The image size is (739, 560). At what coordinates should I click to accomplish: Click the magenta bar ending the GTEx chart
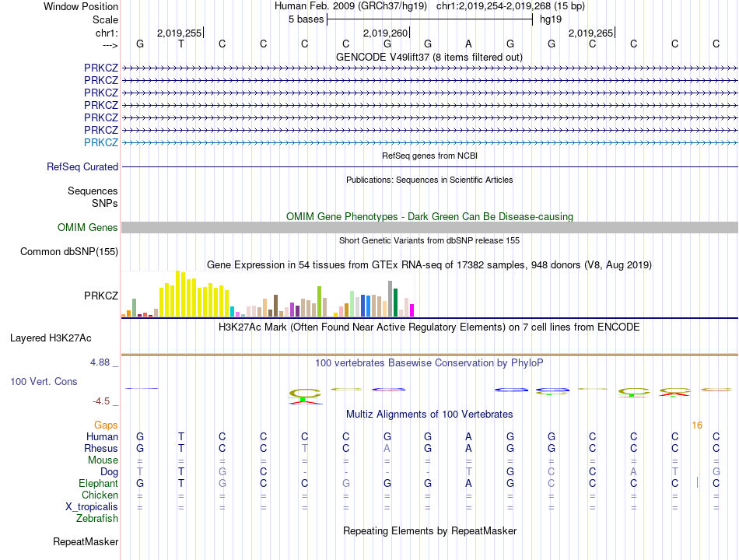pyautogui.click(x=412, y=310)
